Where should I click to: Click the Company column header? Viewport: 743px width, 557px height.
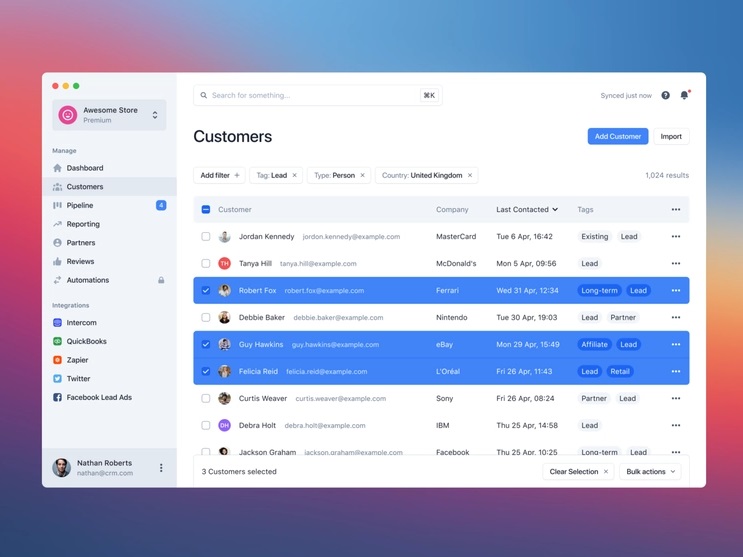(452, 210)
